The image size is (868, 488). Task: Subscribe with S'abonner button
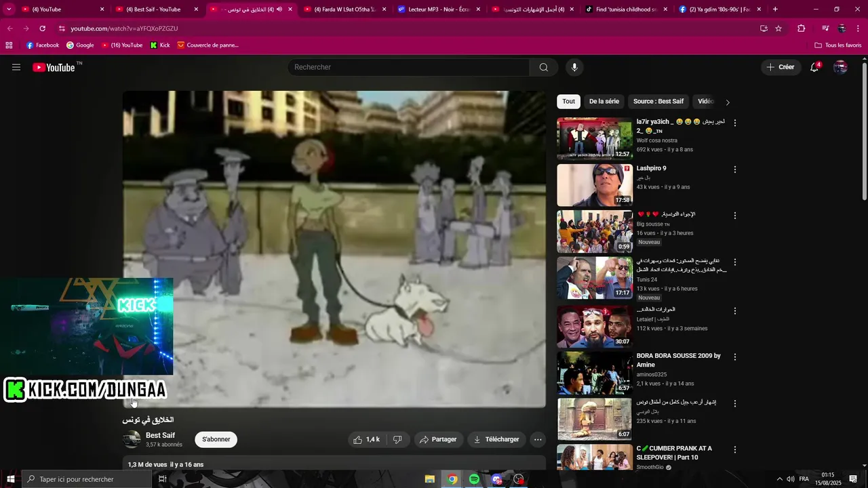[x=216, y=439]
